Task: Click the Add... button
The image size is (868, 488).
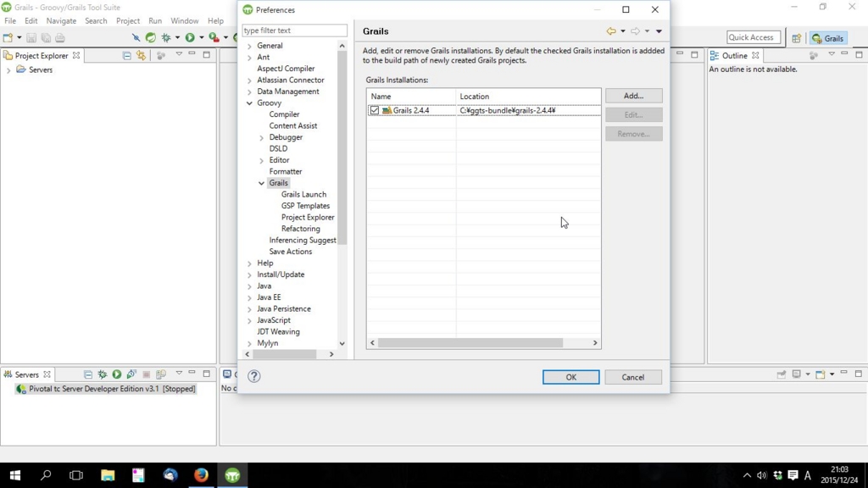Action: coord(633,96)
